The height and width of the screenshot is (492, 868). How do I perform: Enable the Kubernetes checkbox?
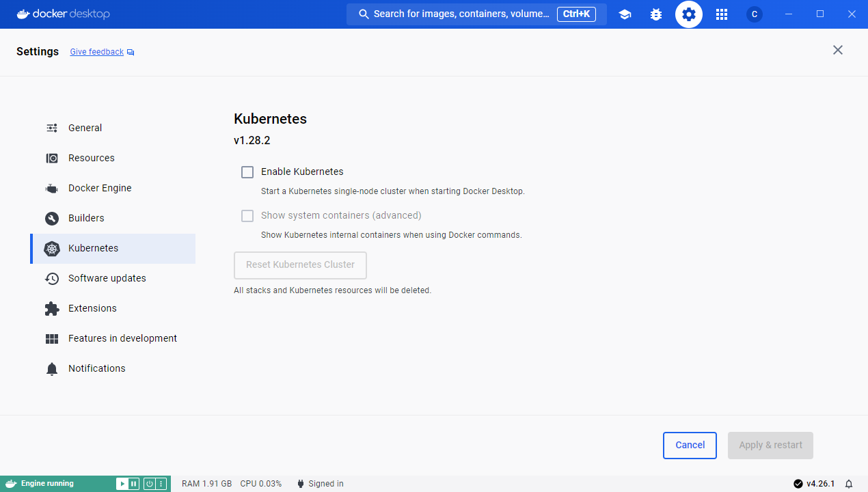[x=247, y=172]
